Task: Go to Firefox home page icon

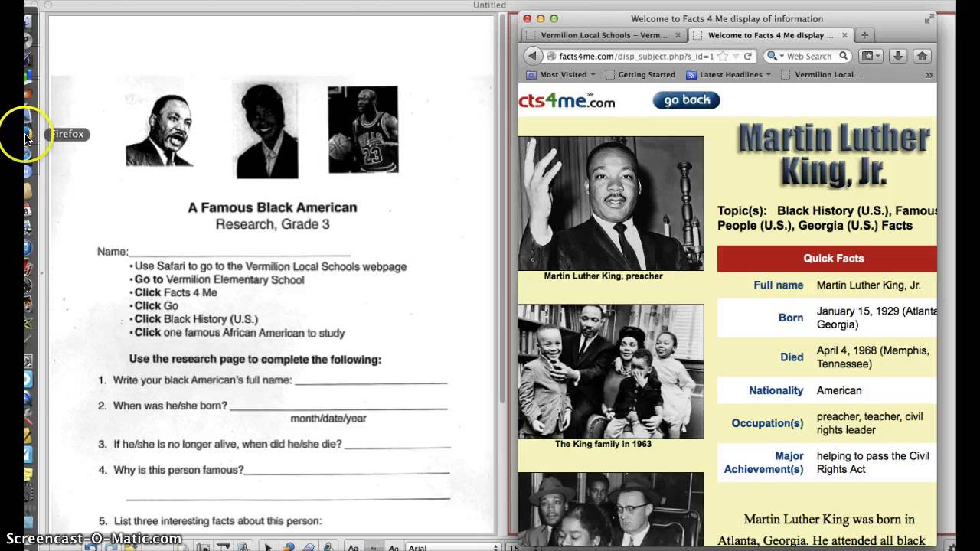Action: click(x=922, y=56)
